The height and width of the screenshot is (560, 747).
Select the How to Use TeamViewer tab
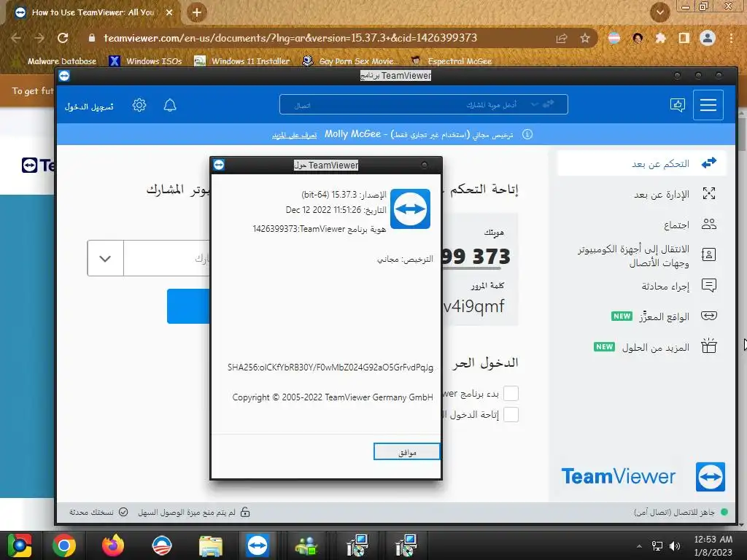pyautogui.click(x=93, y=12)
